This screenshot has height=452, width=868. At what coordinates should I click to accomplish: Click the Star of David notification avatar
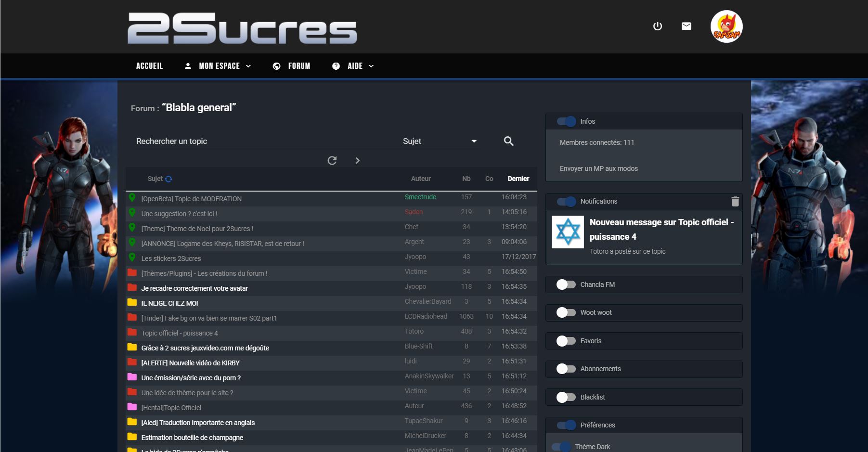click(568, 232)
